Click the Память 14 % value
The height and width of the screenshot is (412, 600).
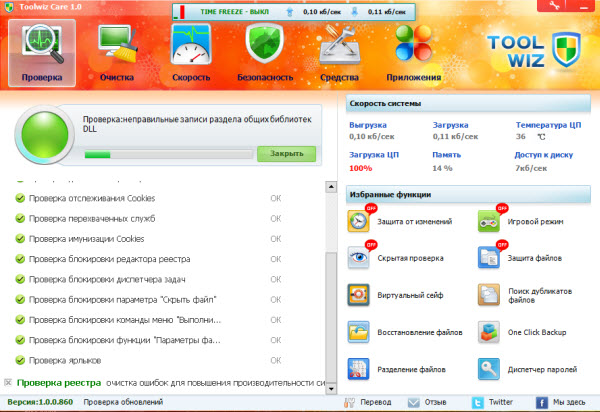coord(442,168)
